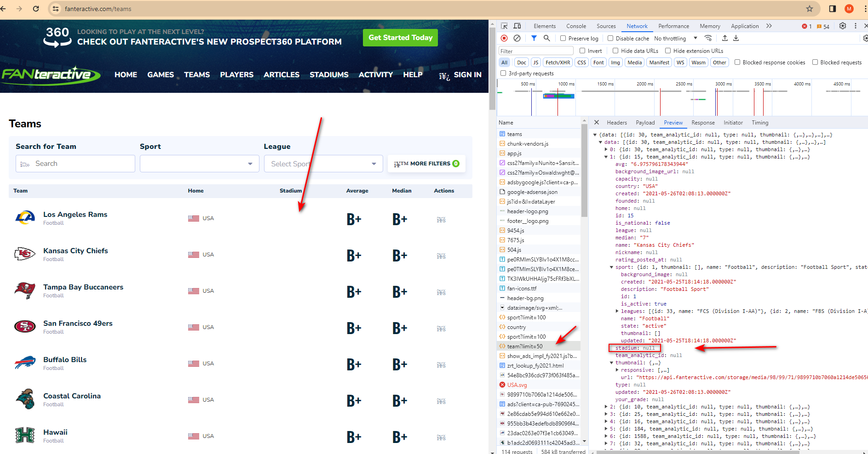Close the request details pane
Viewport: 868px width, 454px height.
pyautogui.click(x=596, y=122)
